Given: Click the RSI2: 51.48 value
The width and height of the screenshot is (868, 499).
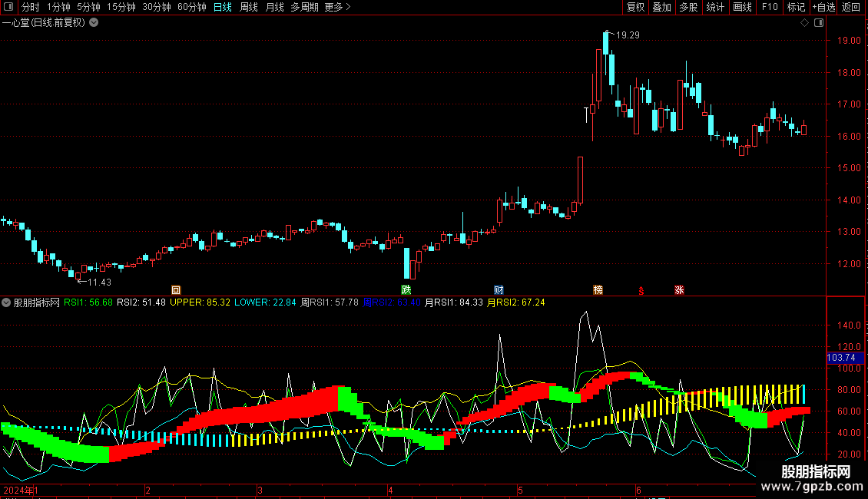Looking at the screenshot, I should point(141,302).
